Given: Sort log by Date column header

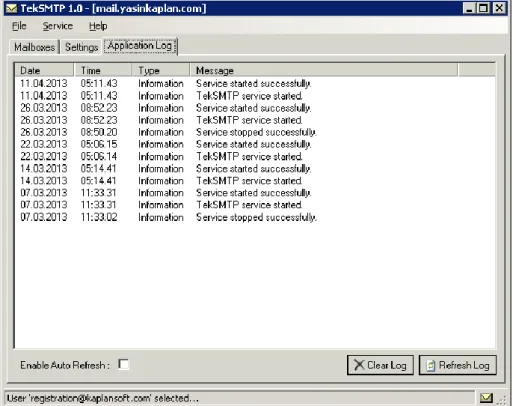Looking at the screenshot, I should pos(44,70).
